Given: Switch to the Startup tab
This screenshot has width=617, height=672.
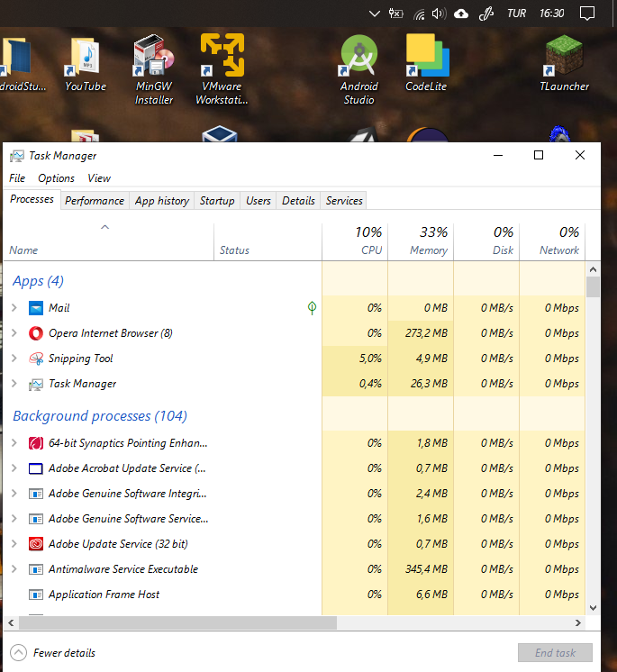Looking at the screenshot, I should pos(217,201).
